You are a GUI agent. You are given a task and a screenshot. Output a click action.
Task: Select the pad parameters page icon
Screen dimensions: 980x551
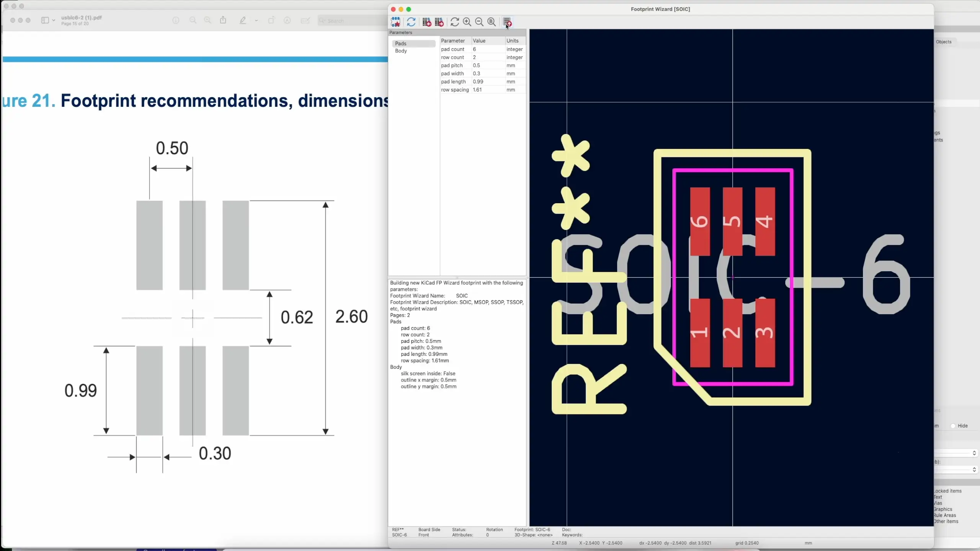click(395, 22)
